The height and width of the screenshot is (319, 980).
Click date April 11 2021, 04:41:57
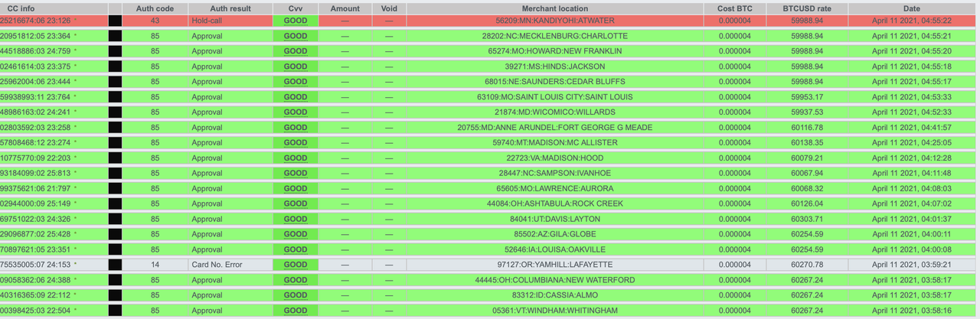[x=912, y=128]
